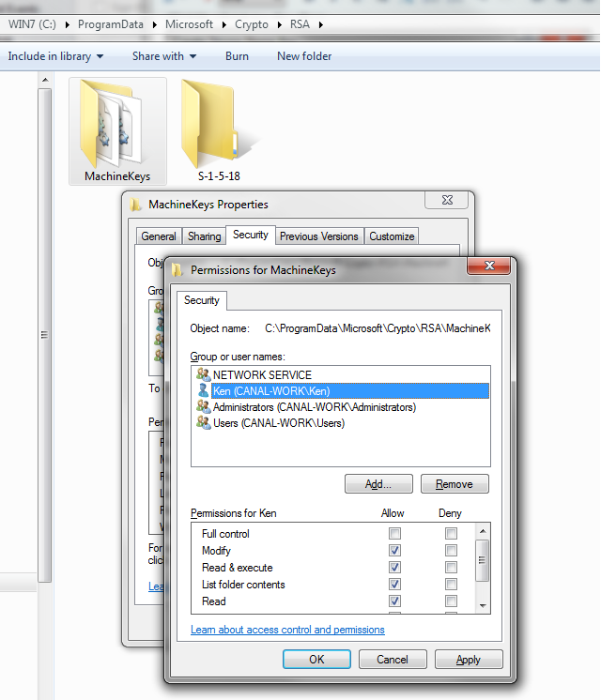Open the General tab in Properties

click(x=158, y=236)
